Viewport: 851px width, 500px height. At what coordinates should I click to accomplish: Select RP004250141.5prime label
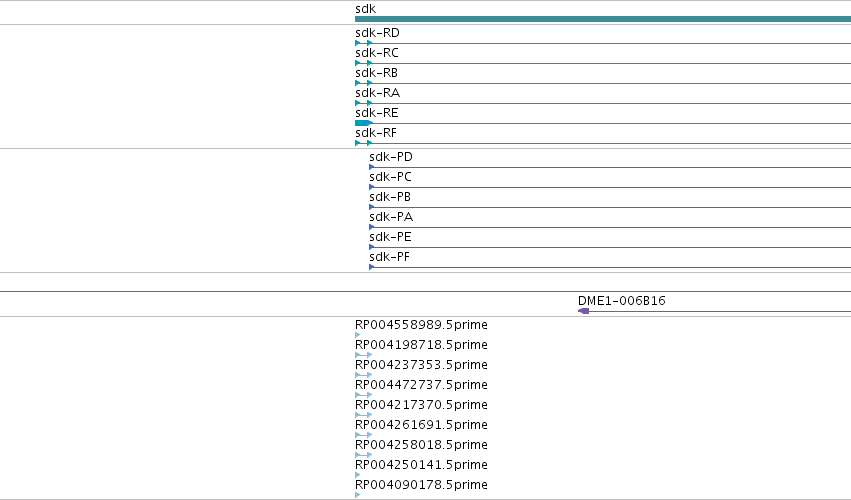coord(421,465)
